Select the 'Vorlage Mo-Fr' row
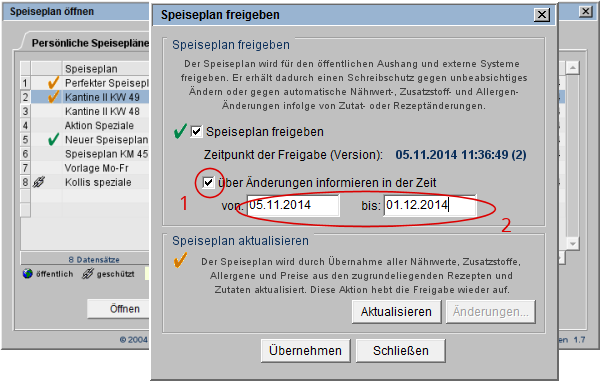Screen dimensions: 600x382 pos(85,168)
